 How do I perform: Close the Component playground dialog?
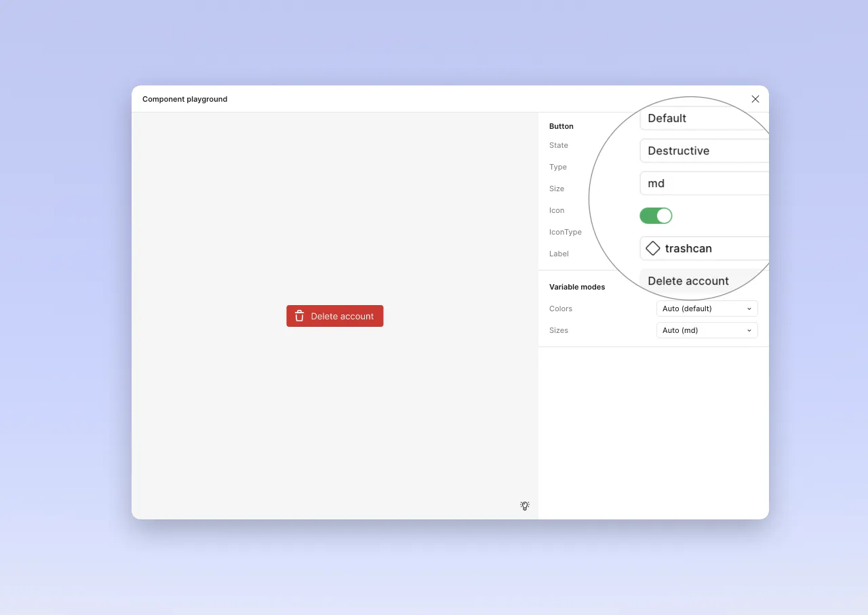point(755,98)
